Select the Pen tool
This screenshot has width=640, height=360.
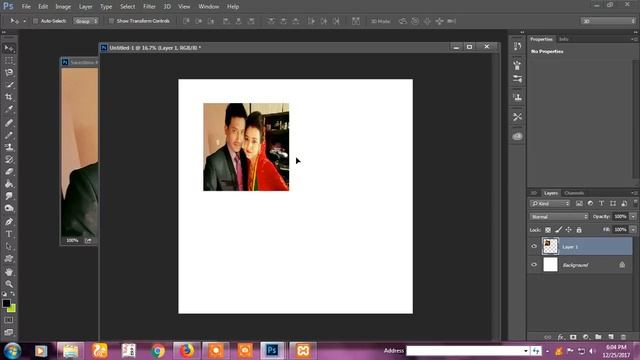pyautogui.click(x=9, y=222)
